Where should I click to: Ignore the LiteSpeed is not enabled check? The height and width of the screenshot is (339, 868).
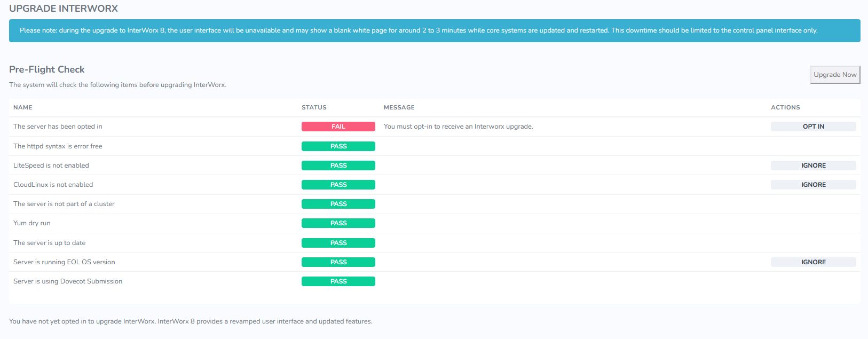813,165
